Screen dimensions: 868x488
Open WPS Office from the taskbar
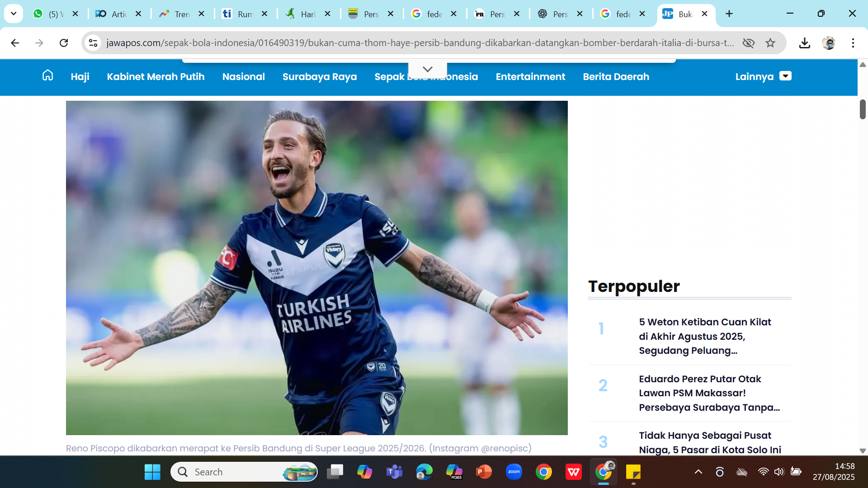coord(574,472)
